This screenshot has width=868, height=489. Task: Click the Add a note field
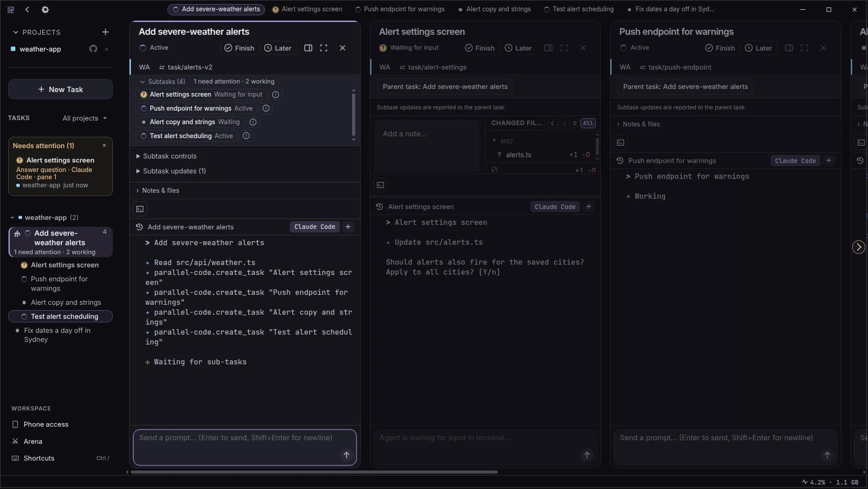[427, 146]
